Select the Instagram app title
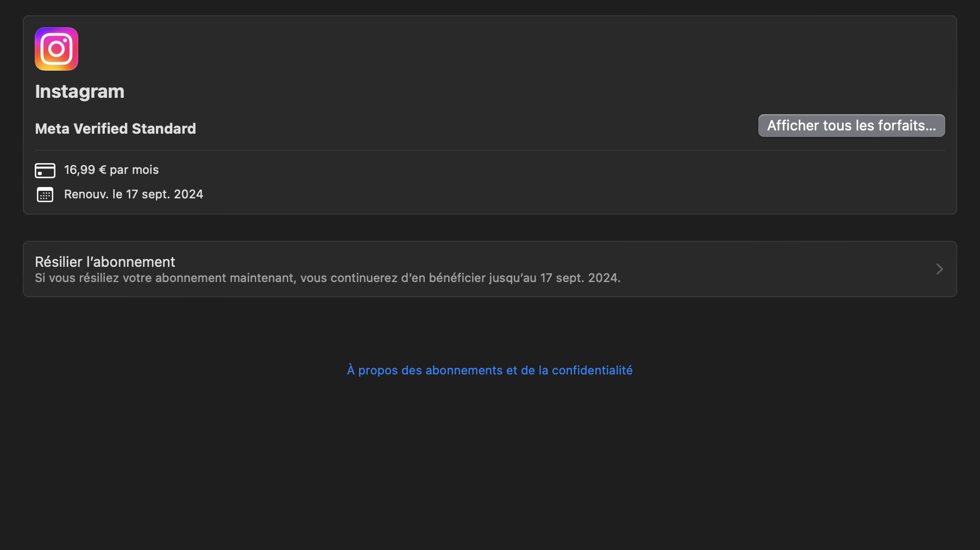The height and width of the screenshot is (550, 980). click(x=80, y=91)
